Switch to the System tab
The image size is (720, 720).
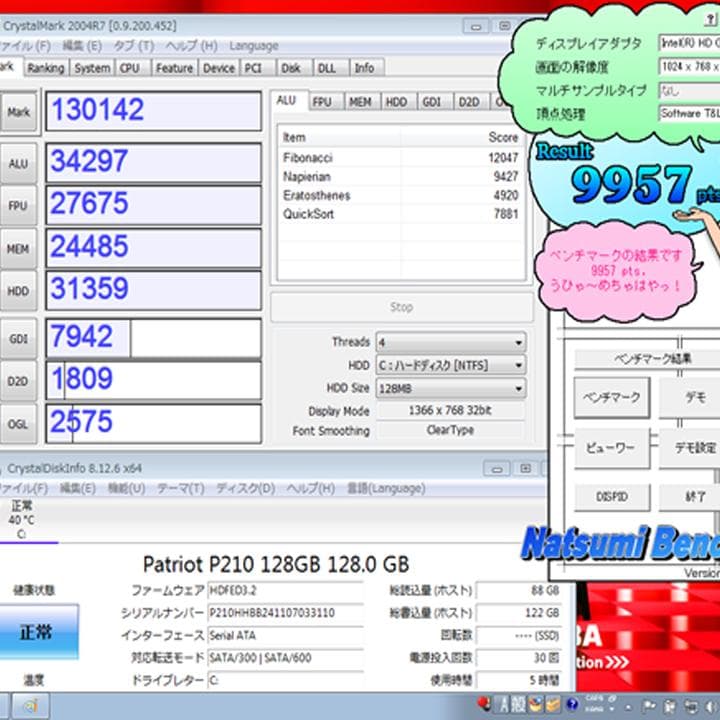92,68
